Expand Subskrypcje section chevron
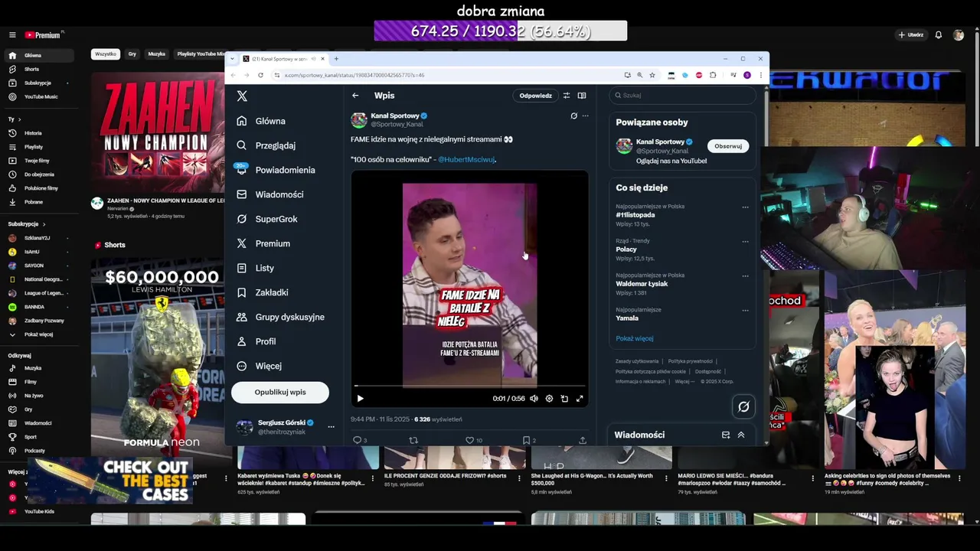This screenshot has height=551, width=980. click(x=44, y=224)
